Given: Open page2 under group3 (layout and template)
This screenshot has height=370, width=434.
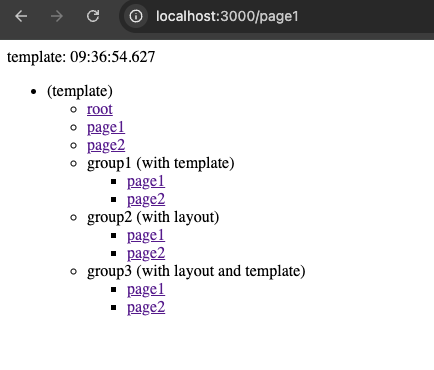Looking at the screenshot, I should (x=146, y=308).
